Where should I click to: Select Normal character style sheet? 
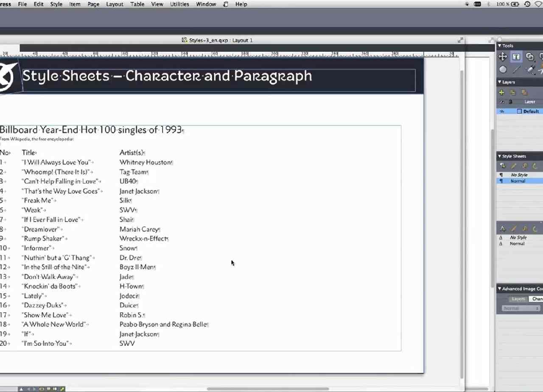click(x=520, y=244)
